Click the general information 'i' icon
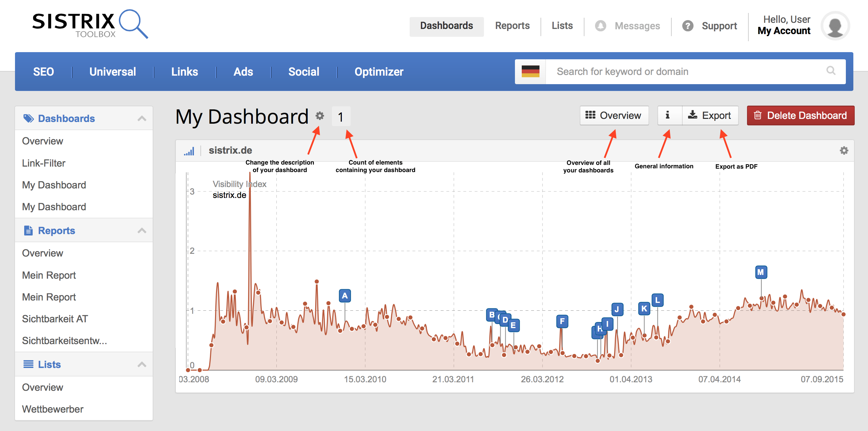868x431 pixels. [668, 116]
